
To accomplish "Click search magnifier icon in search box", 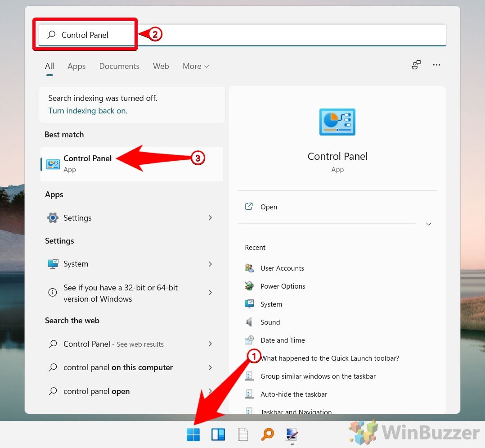I will click(x=52, y=34).
